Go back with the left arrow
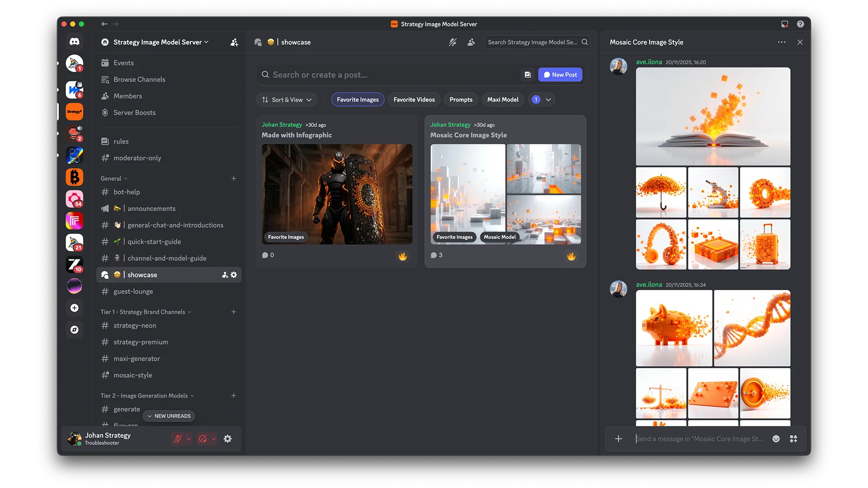 104,24
